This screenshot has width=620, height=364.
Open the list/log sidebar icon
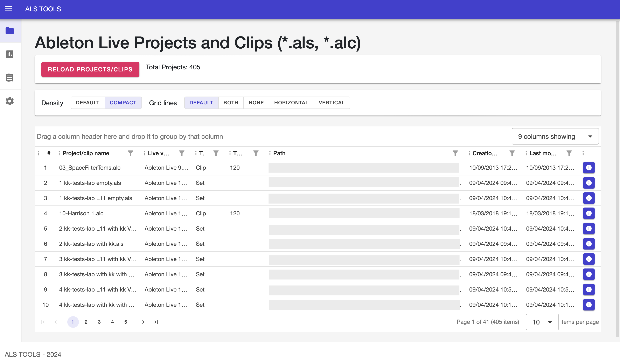pyautogui.click(x=10, y=77)
